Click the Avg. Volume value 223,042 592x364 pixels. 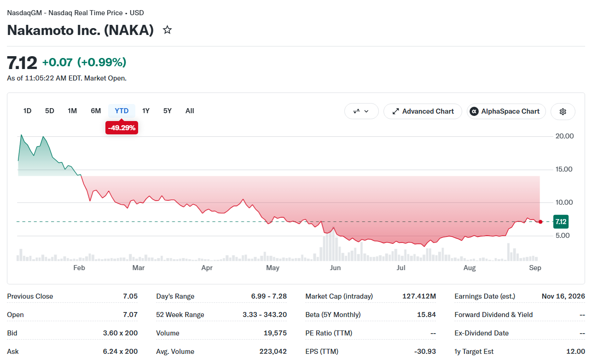tap(273, 352)
